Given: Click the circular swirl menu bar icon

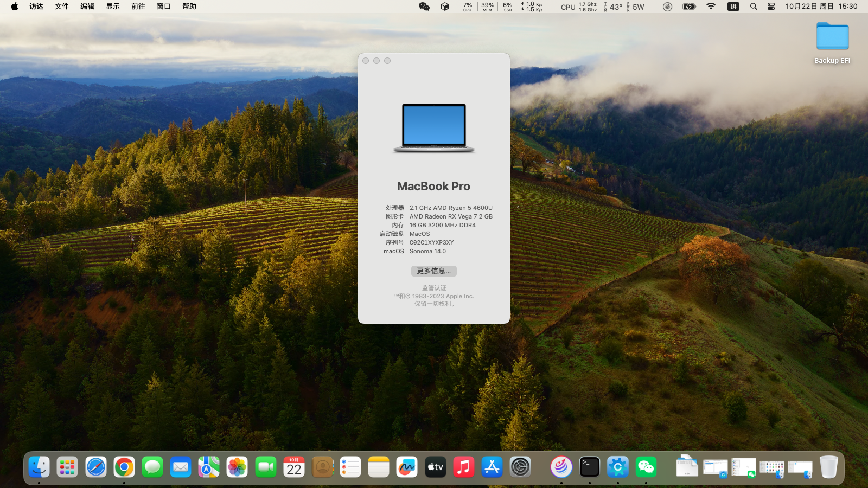Looking at the screenshot, I should [668, 7].
